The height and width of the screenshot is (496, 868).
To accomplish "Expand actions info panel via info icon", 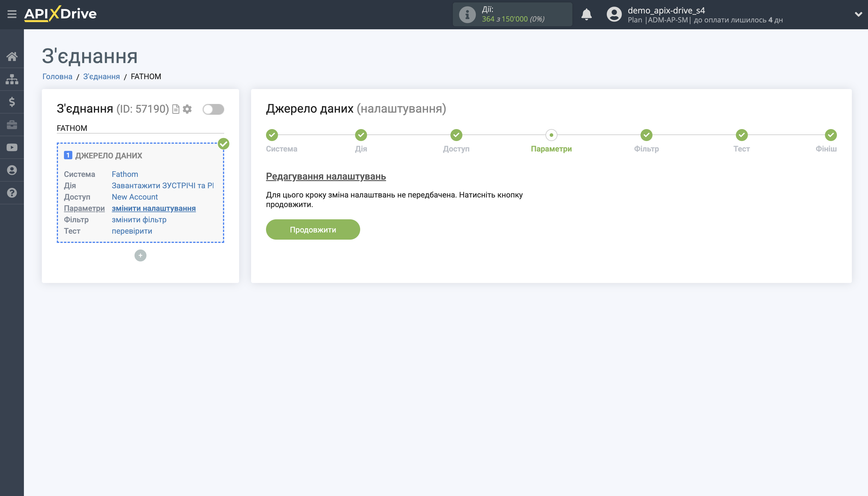I will (x=467, y=14).
